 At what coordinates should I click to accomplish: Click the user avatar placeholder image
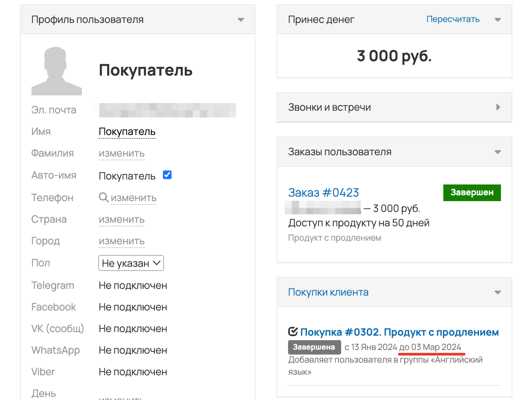57,71
